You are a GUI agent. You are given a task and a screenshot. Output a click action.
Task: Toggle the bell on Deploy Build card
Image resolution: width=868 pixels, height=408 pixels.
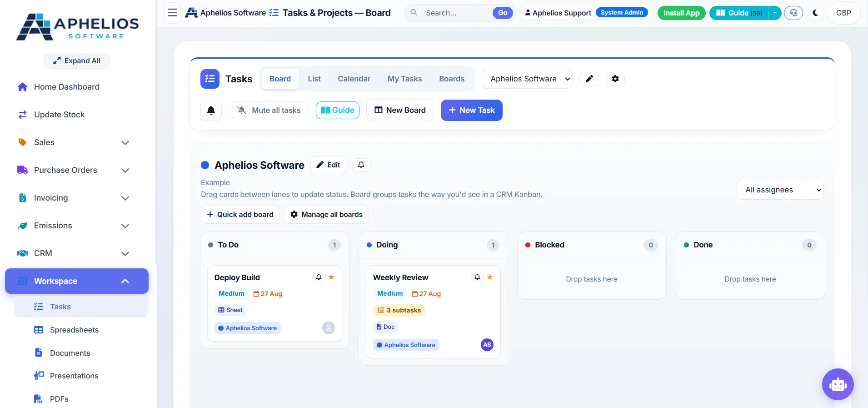pyautogui.click(x=319, y=277)
